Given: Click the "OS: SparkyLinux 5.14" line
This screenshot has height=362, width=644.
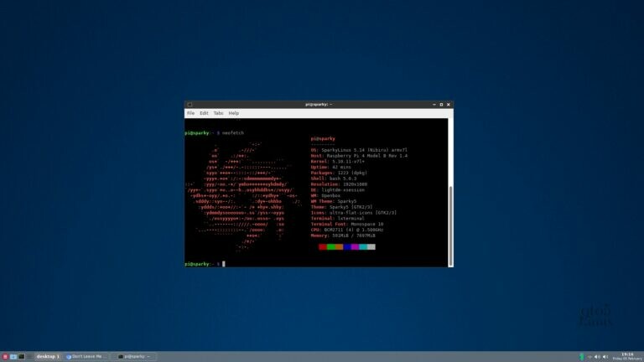Looking at the screenshot, I should (359, 150).
